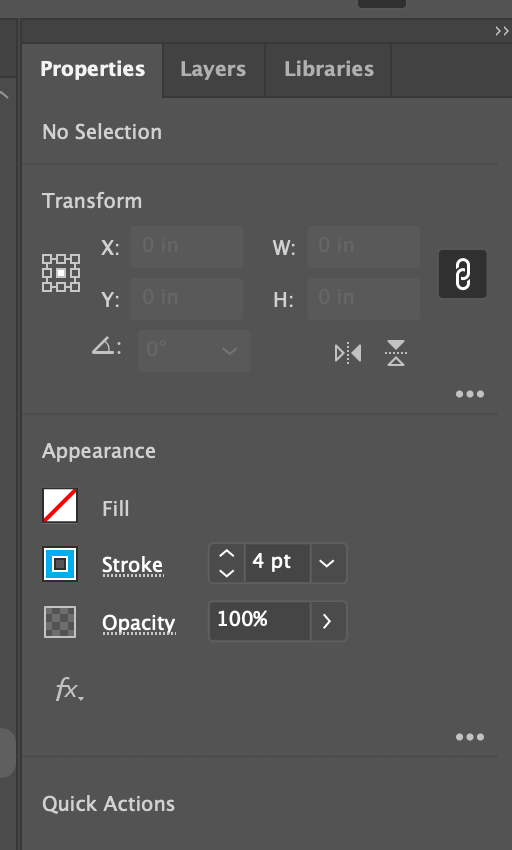Toggle constrain width and height proportions
The height and width of the screenshot is (850, 512).
463,274
